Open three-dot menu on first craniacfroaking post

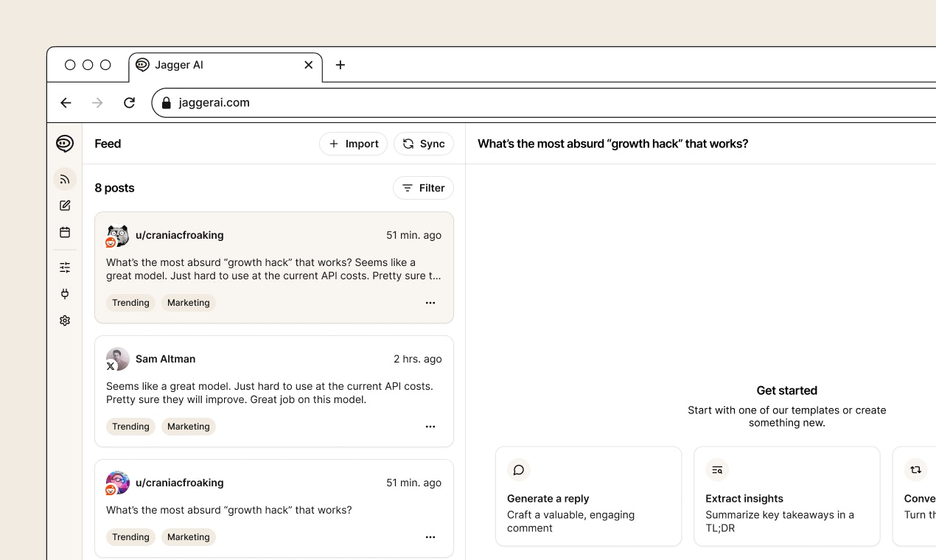tap(430, 303)
